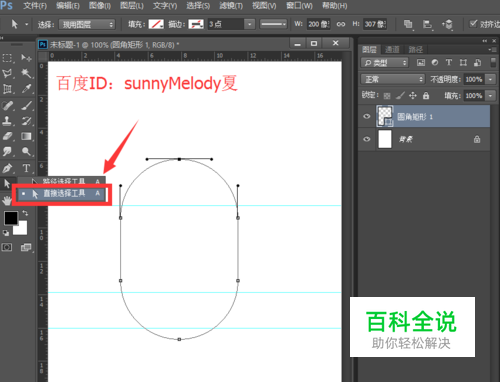This screenshot has height=382, width=500.
Task: Select the Polygonal Lasso tool
Action: pos(7,73)
